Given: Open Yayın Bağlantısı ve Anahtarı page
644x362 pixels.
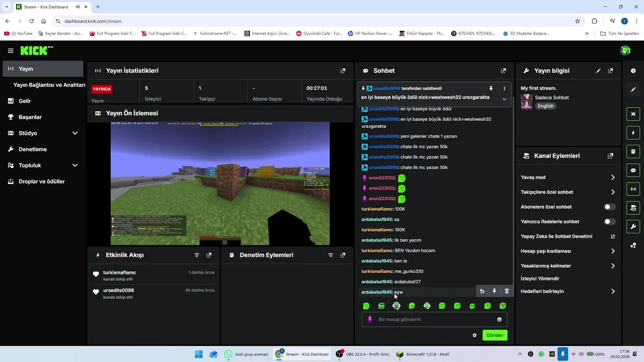Looking at the screenshot, I should pos(49,85).
